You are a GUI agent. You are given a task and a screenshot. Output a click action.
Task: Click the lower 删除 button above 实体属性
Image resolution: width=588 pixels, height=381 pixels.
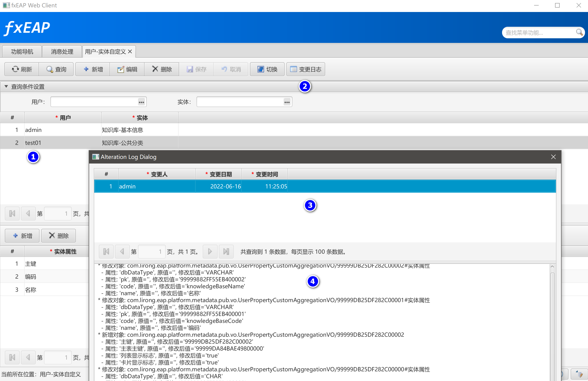(x=59, y=236)
